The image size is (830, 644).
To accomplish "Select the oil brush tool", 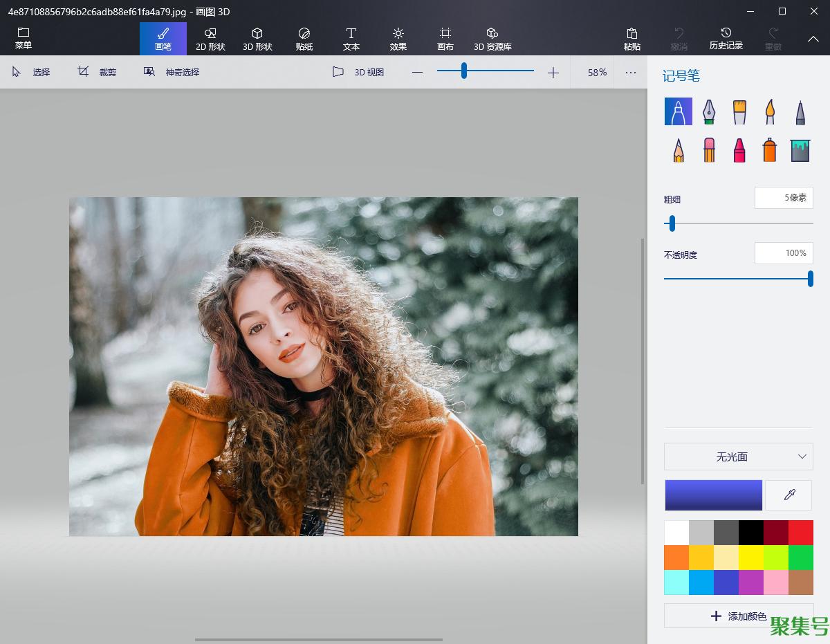I will pos(739,111).
